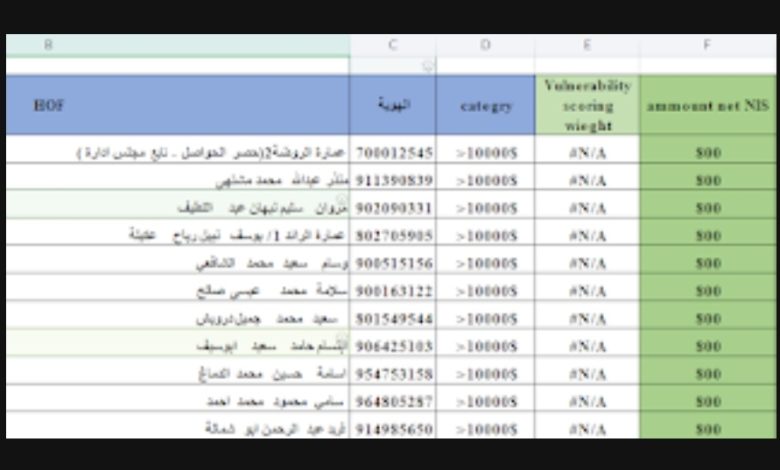Click the ID cell 700012545
The width and height of the screenshot is (780, 470).
[x=393, y=153]
